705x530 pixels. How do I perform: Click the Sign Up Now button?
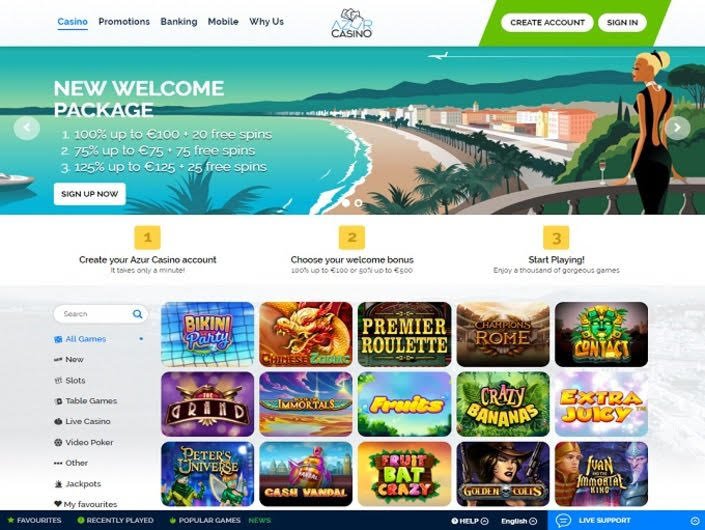pos(89,194)
